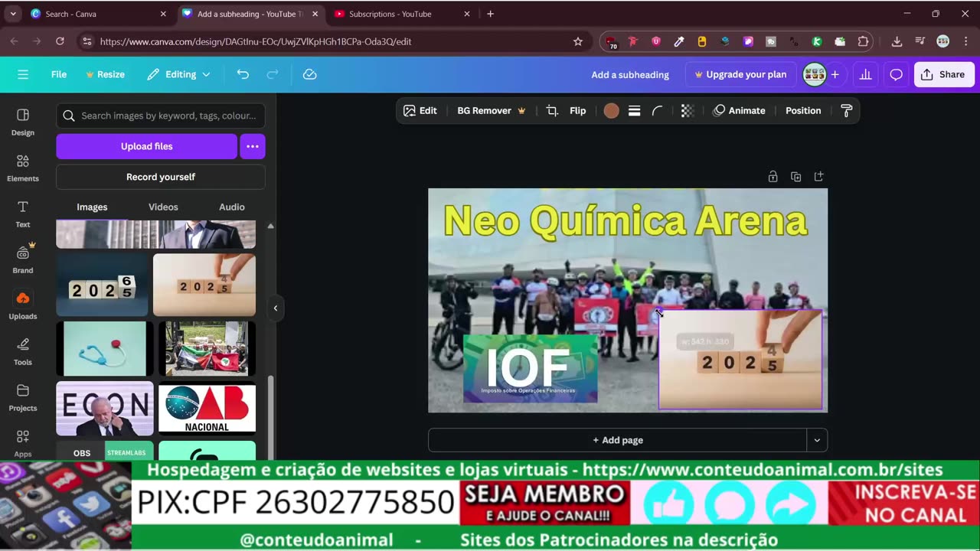Open Design panel in sidebar
980x551 pixels.
tap(23, 122)
